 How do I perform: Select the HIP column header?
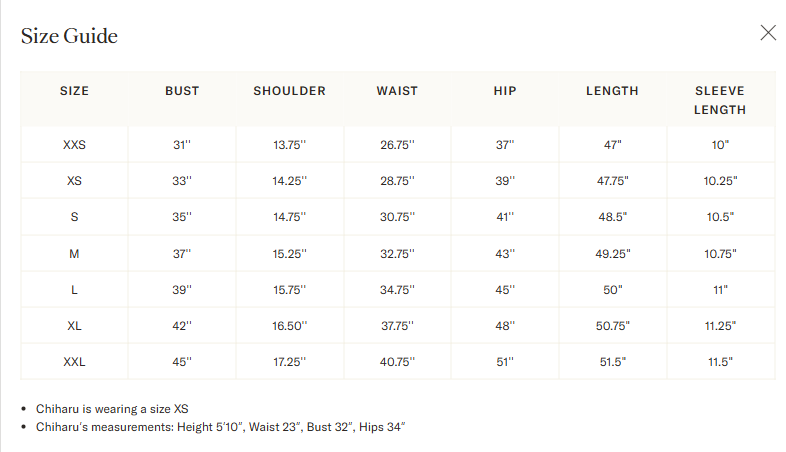click(x=505, y=91)
